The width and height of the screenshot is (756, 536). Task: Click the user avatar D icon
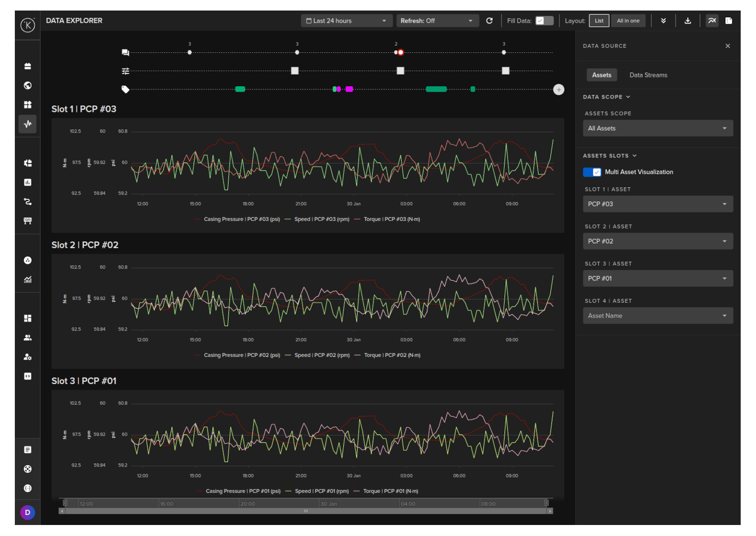coord(28,513)
